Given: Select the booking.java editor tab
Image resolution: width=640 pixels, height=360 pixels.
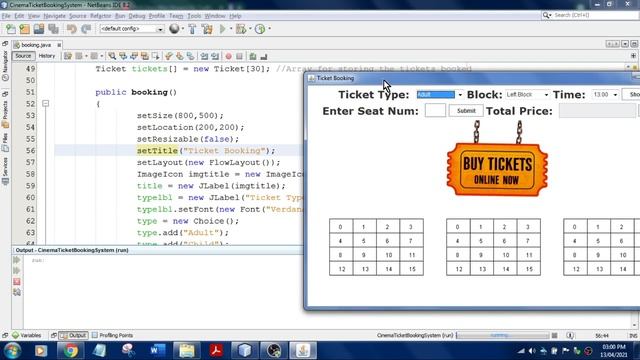Looking at the screenshot, I should click(x=36, y=45).
